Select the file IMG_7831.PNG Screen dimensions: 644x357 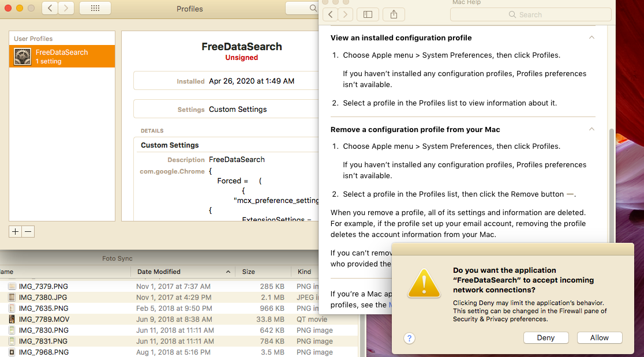[x=43, y=341]
